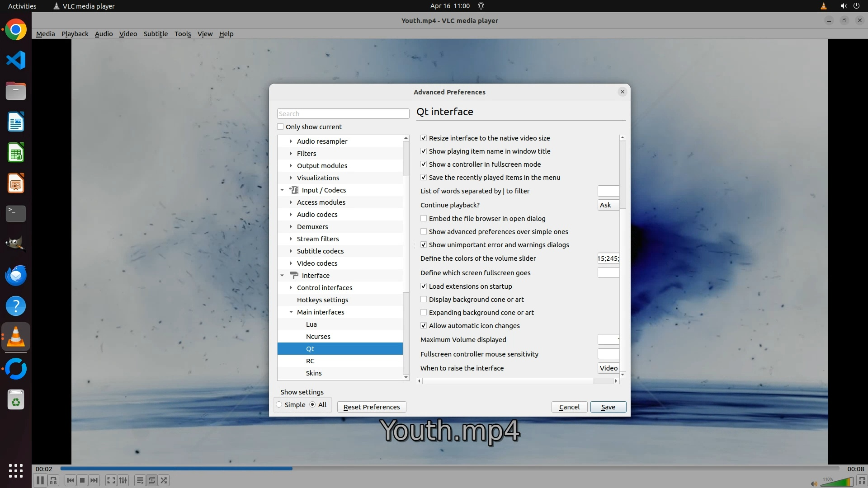Click the stop playback button
Screen dimensions: 868x488
pos(82,480)
